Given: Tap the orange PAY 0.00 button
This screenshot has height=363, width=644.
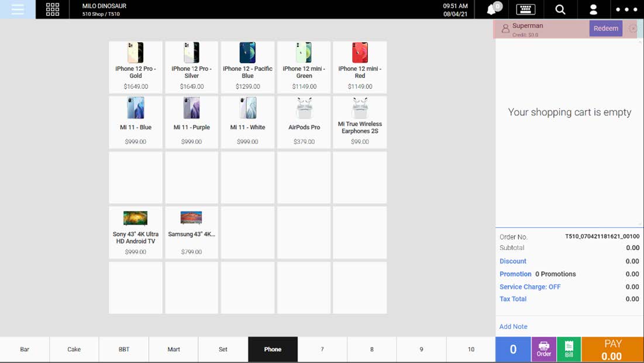Looking at the screenshot, I should (612, 349).
